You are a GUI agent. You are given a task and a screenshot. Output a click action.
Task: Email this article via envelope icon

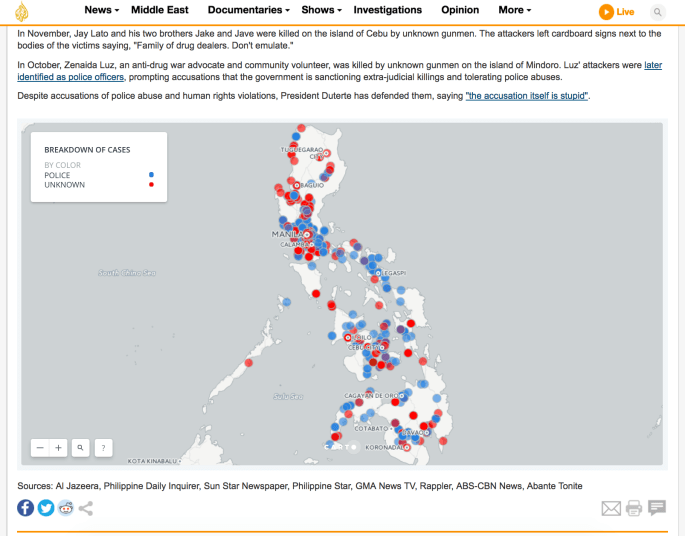pyautogui.click(x=610, y=508)
